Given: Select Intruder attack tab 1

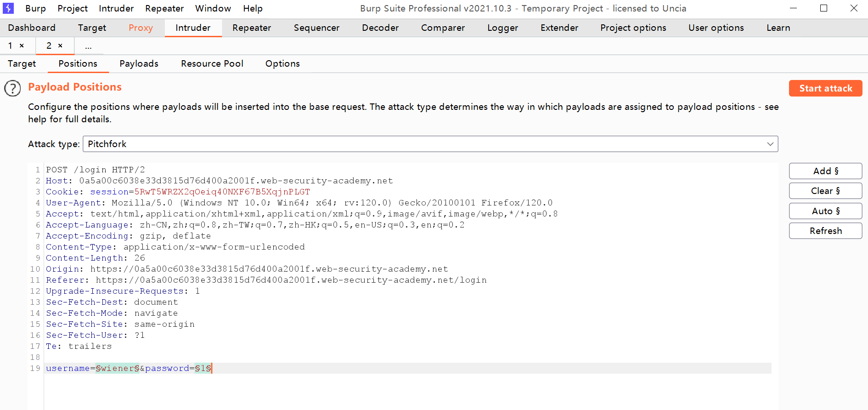Looking at the screenshot, I should (10, 46).
